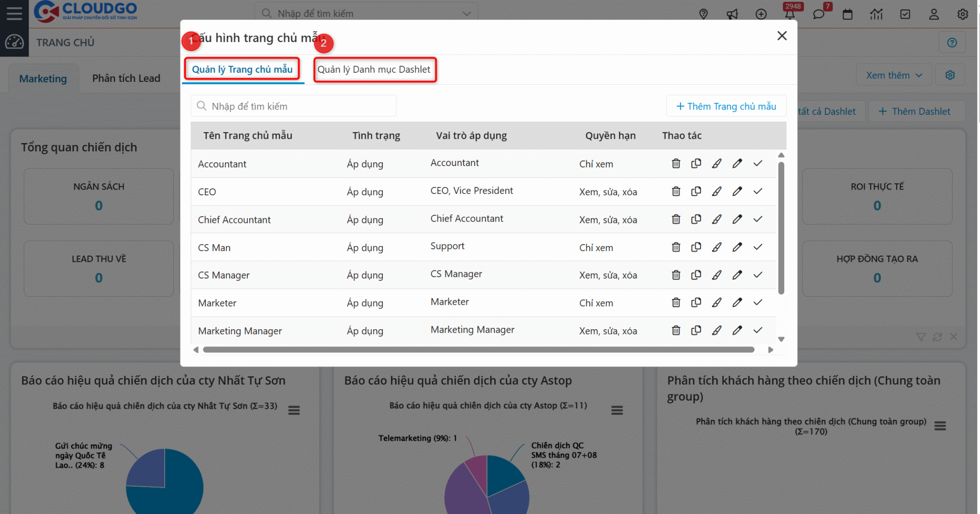Edit the CS Man template with pencil icon
The width and height of the screenshot is (980, 514).
pyautogui.click(x=737, y=247)
